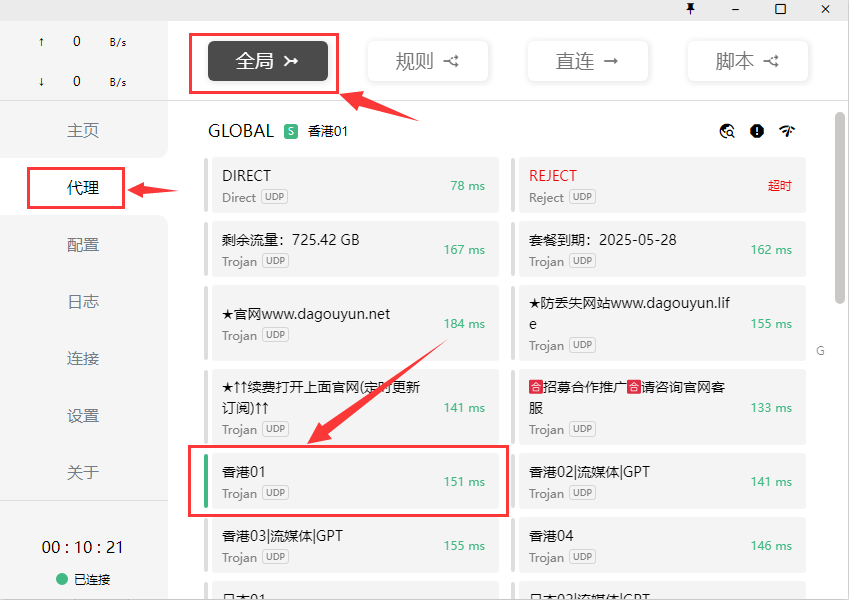This screenshot has width=849, height=600.
Task: Click the green S badge next to GLOBAL
Action: (x=291, y=131)
